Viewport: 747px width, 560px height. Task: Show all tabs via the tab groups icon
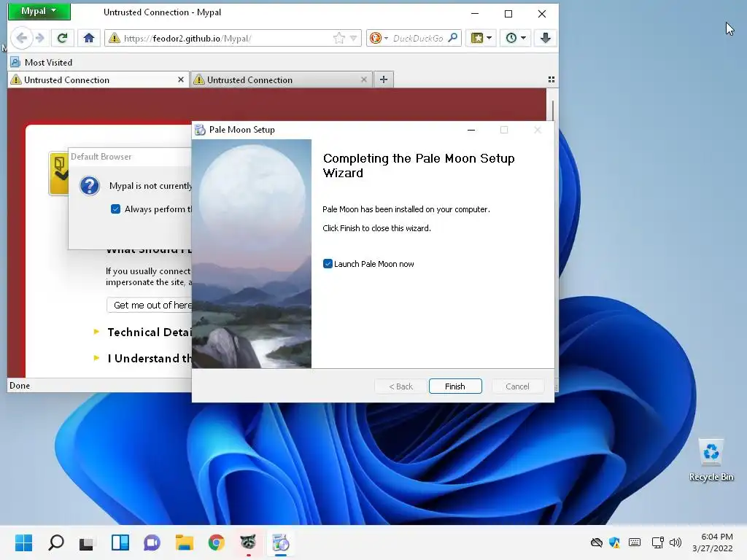pos(551,79)
